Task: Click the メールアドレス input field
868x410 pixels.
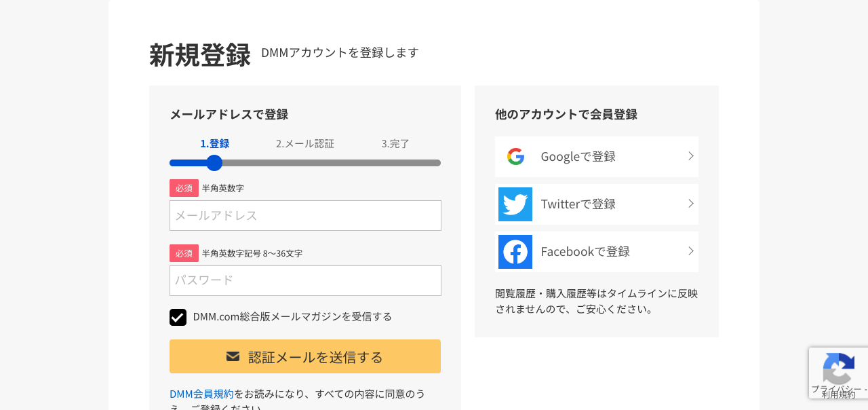Action: tap(305, 215)
